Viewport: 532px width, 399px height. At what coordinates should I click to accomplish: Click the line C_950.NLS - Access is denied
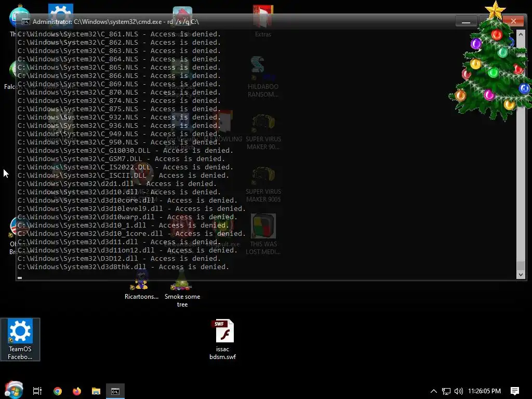(x=119, y=142)
